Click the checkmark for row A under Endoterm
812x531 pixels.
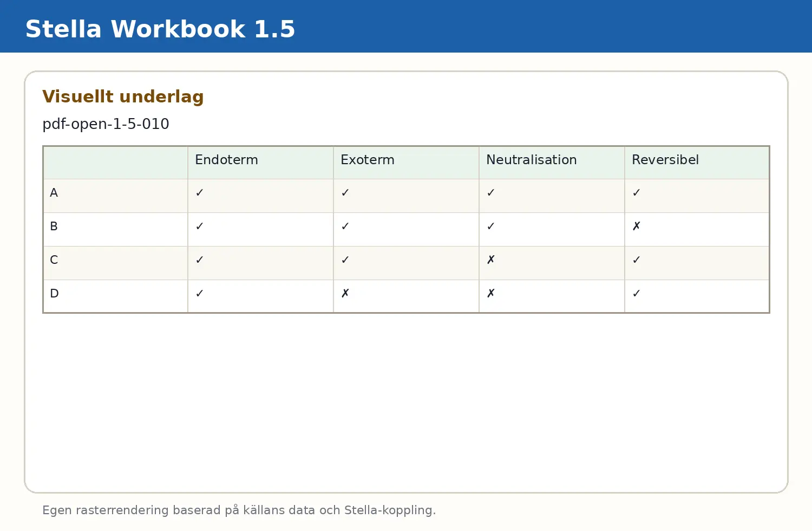[x=200, y=192]
